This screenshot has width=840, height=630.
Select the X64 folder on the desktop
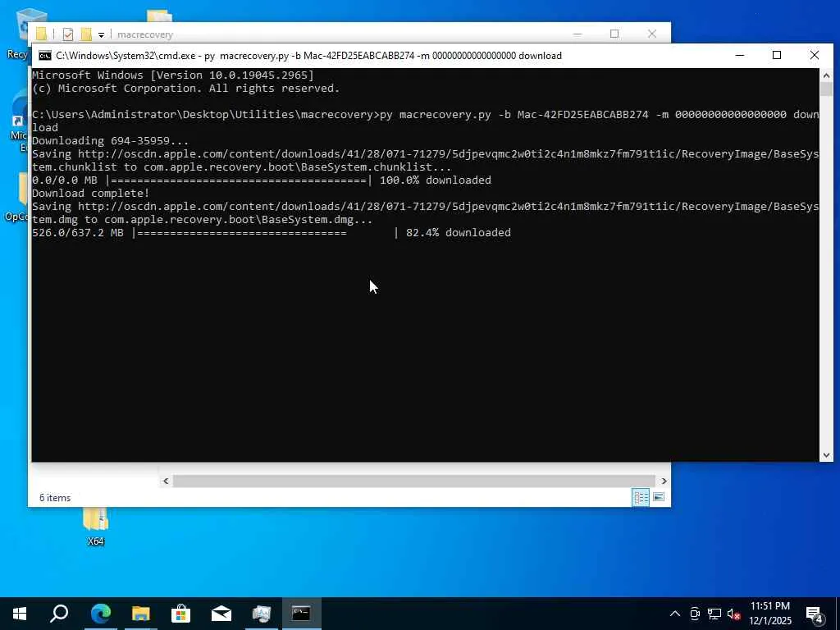(x=96, y=527)
